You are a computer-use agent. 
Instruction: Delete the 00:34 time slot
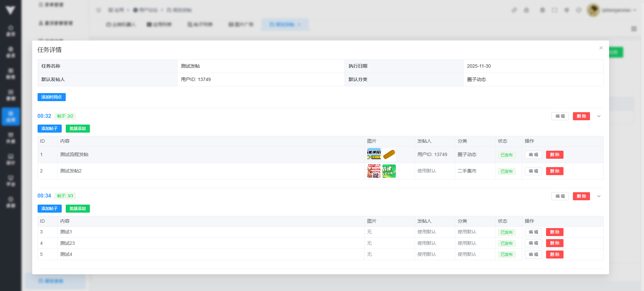tap(581, 196)
